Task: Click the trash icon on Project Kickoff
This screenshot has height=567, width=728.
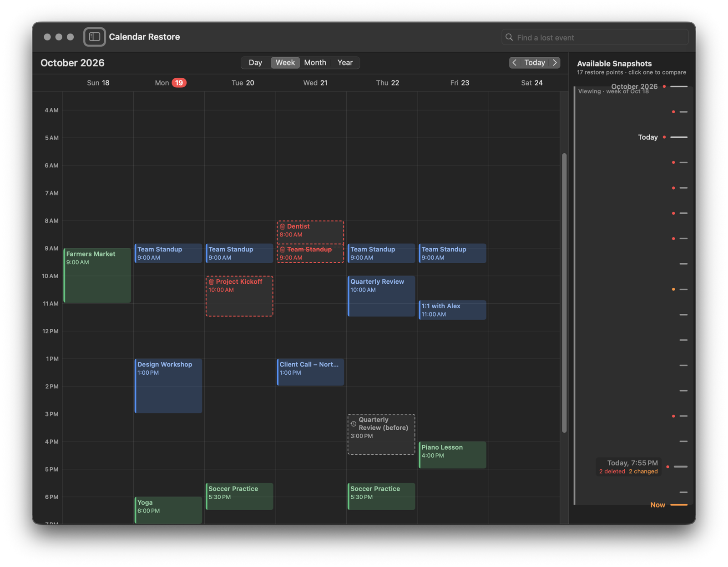Action: (212, 282)
